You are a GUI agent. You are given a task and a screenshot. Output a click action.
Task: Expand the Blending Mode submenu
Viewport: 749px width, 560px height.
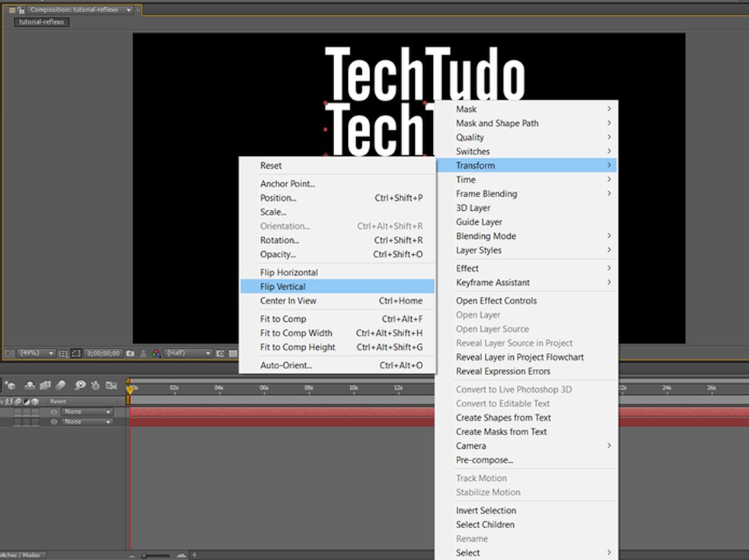[527, 237]
